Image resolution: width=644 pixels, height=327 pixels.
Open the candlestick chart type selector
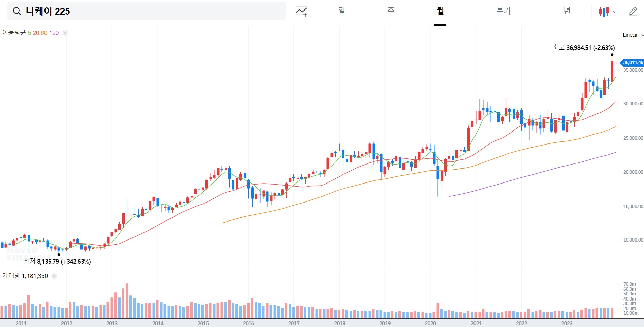click(x=607, y=12)
